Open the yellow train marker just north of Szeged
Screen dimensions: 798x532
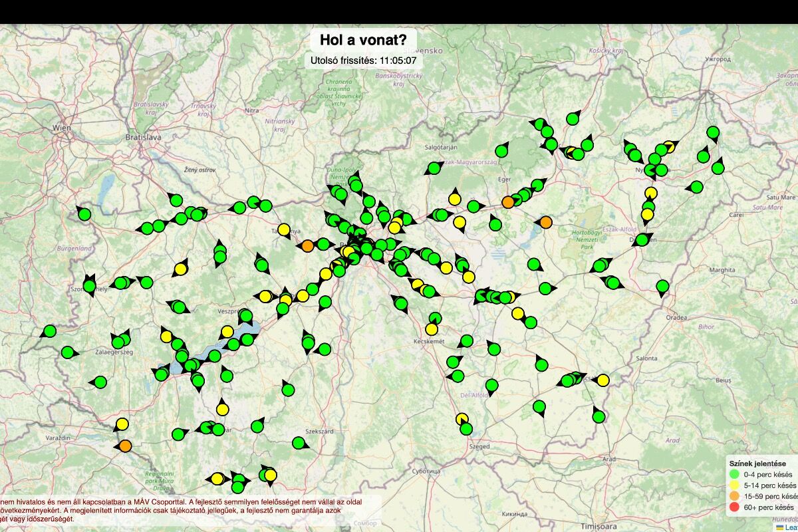pos(462,419)
